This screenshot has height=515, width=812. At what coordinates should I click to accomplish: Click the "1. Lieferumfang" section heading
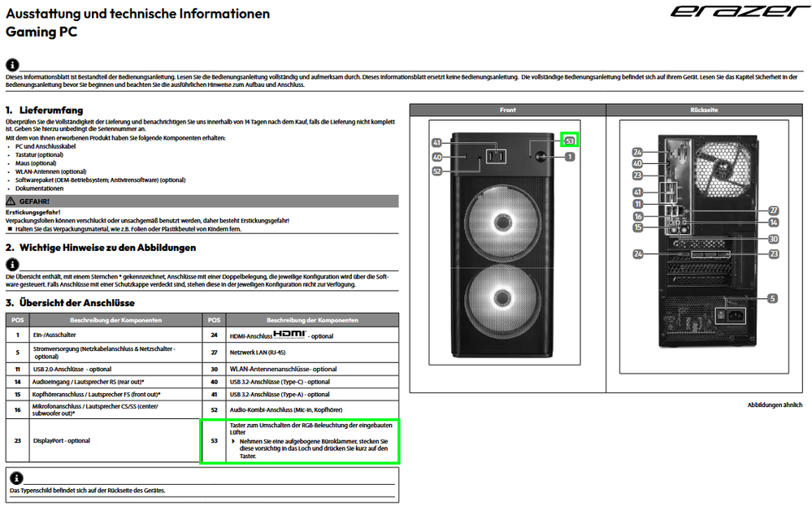(x=44, y=110)
